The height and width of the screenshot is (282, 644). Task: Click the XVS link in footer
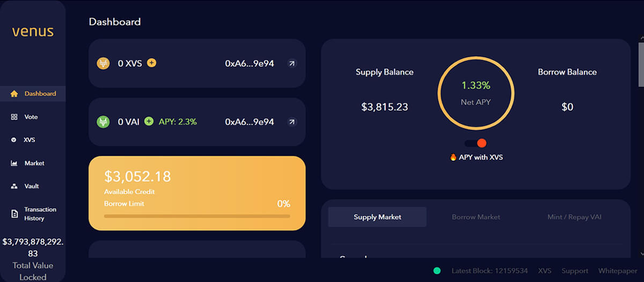[545, 271]
